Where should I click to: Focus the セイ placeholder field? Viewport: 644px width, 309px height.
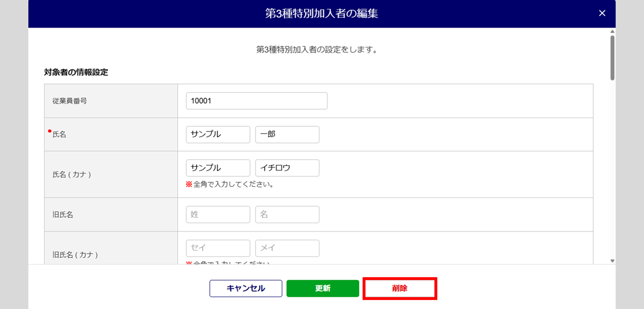tap(218, 248)
